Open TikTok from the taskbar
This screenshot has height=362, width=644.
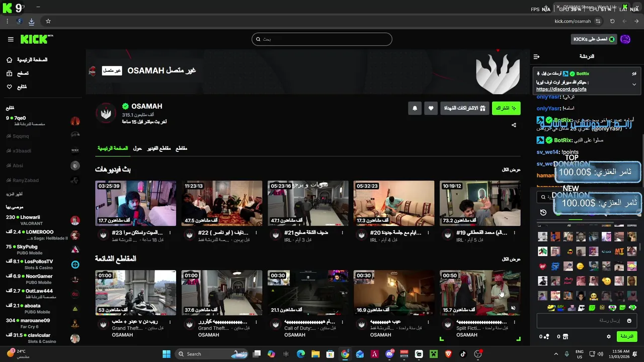[x=463, y=354]
